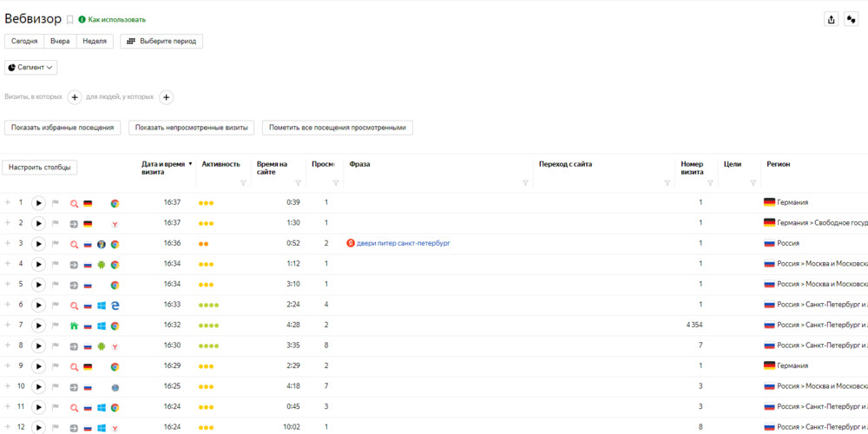Expand details of visit row 1

[x=8, y=202]
